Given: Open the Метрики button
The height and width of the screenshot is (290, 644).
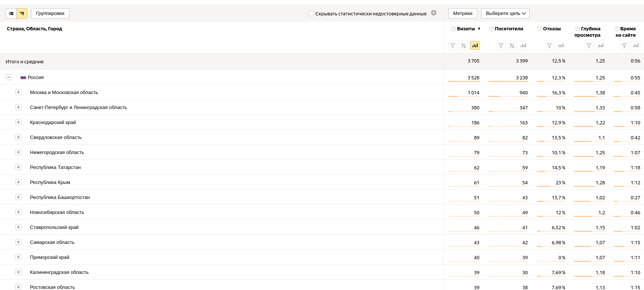Looking at the screenshot, I should [463, 13].
